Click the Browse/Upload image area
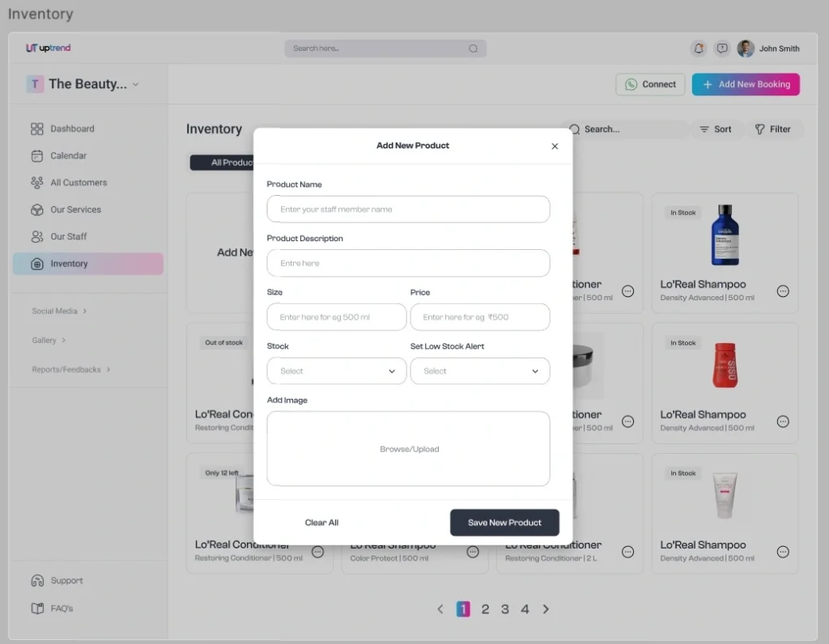 pos(408,448)
